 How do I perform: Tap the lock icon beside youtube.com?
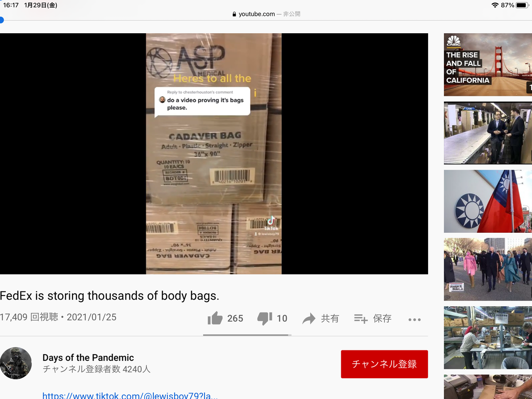click(x=234, y=14)
